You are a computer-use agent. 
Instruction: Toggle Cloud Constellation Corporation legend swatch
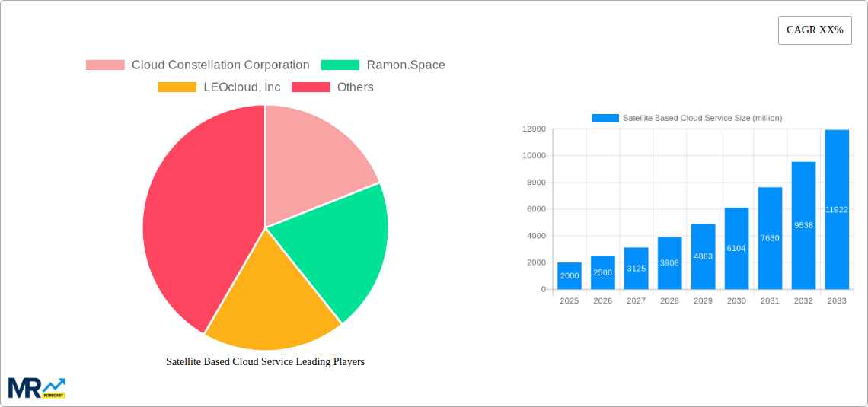[105, 65]
